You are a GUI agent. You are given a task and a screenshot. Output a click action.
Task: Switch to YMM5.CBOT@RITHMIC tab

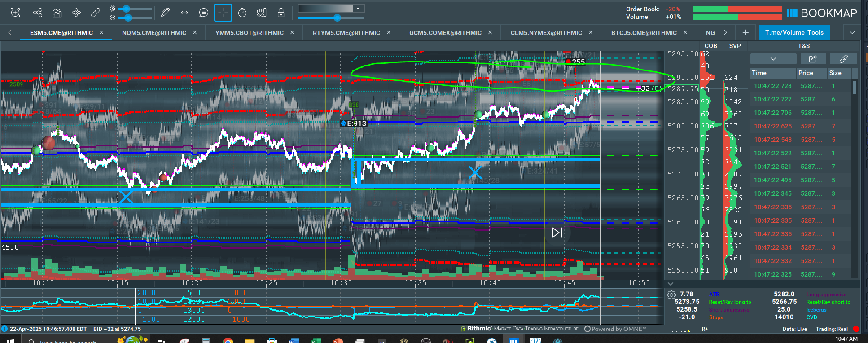[250, 33]
